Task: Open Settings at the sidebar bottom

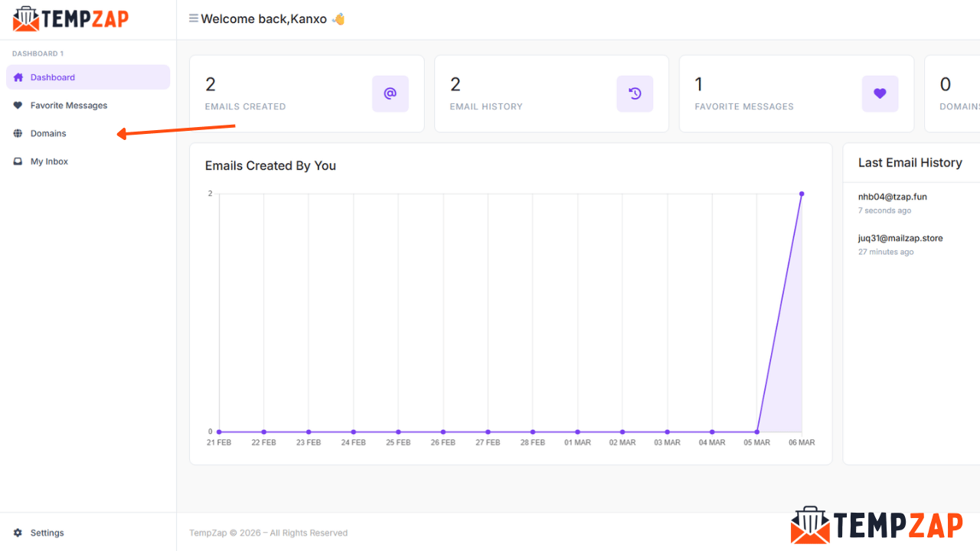Action: [47, 533]
